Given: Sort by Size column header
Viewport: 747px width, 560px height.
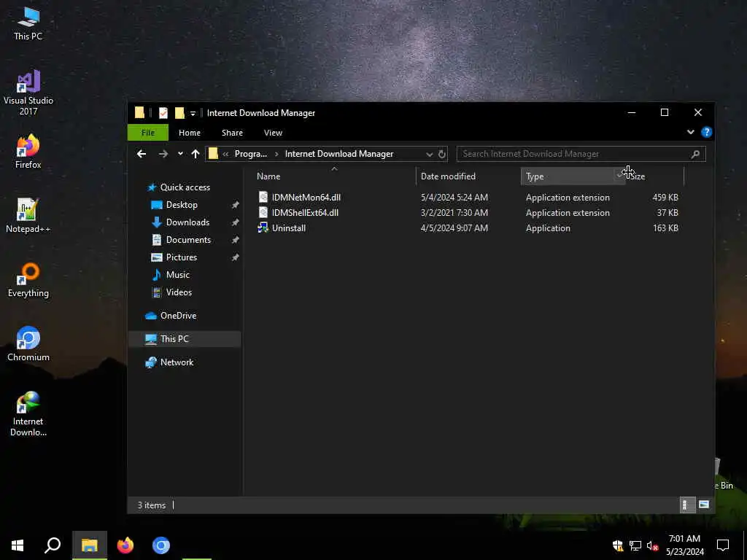Looking at the screenshot, I should pyautogui.click(x=654, y=176).
